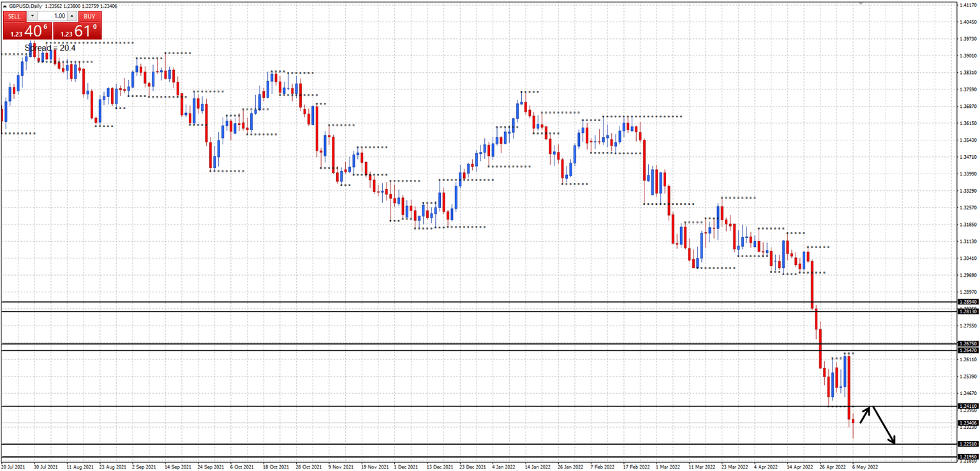Viewport: 980px width, 471px height.
Task: Click the 17 Feb 2022 date label
Action: tap(635, 467)
